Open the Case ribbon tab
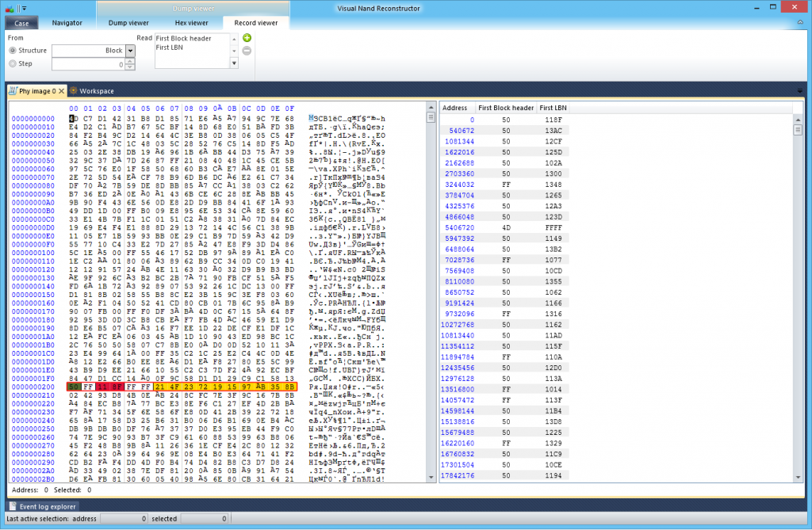The height and width of the screenshot is (530, 812). 21,23
